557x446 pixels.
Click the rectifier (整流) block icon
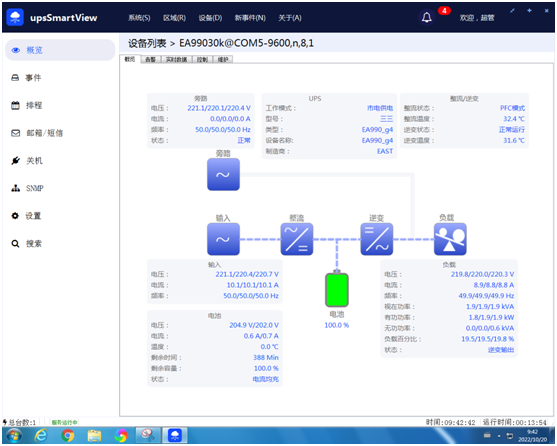[x=297, y=239]
